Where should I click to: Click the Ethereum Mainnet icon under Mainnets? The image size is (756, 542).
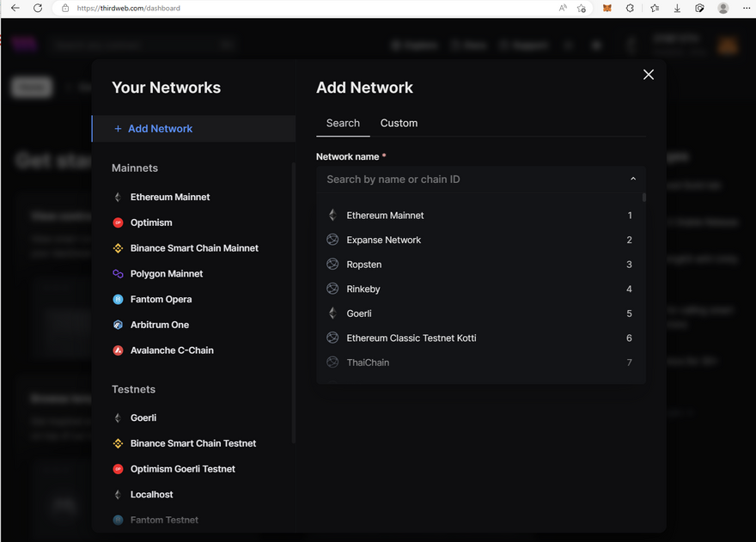tap(118, 197)
